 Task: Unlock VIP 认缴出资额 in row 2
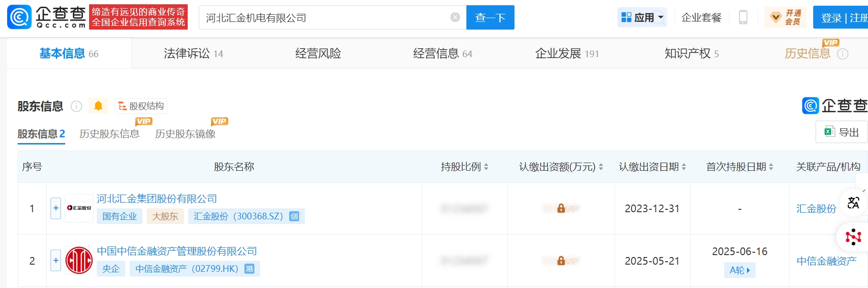coord(561,261)
